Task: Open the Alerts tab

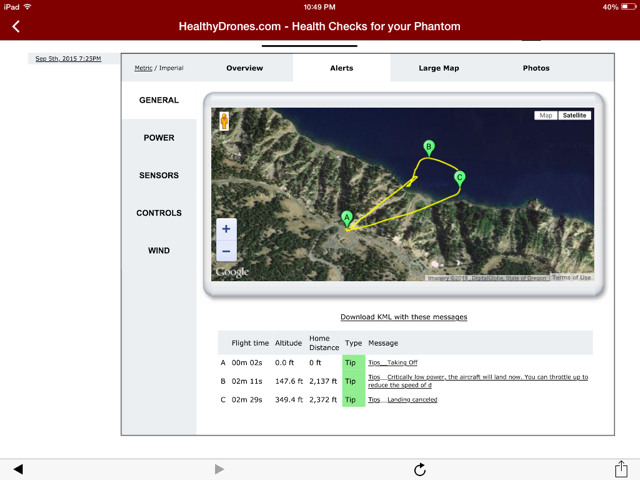Action: tap(342, 68)
